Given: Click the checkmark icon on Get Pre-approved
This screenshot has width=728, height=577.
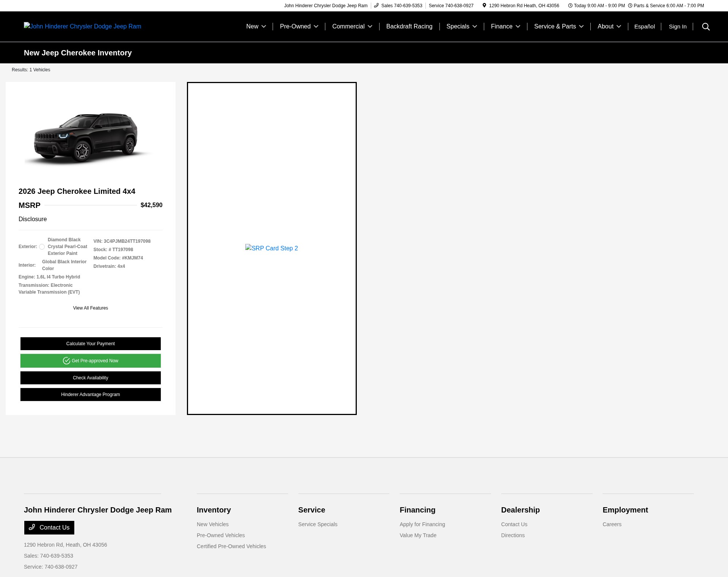Looking at the screenshot, I should tap(66, 361).
